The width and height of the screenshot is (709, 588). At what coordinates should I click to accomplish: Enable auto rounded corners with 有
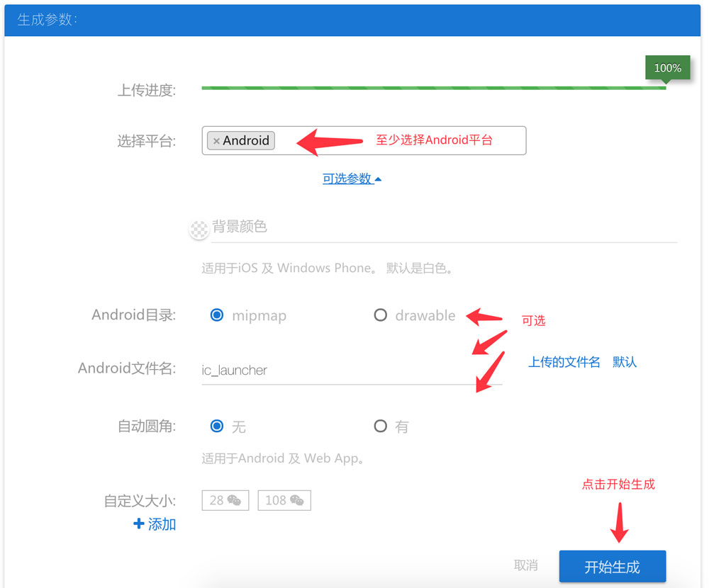(x=381, y=426)
